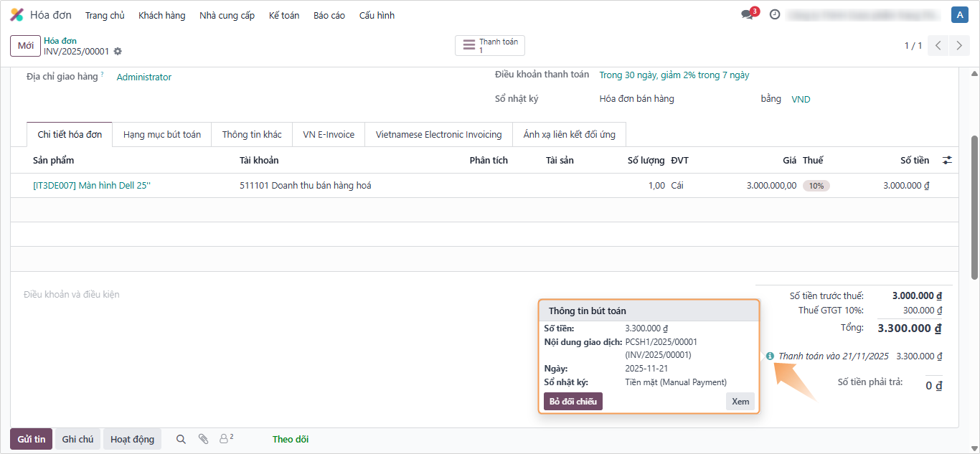Go to the previous record arrow

click(x=938, y=46)
